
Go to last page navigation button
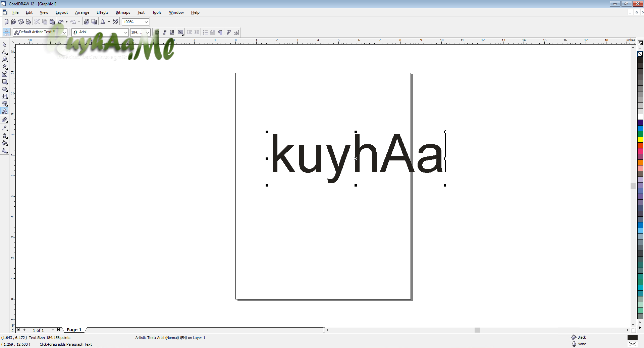[x=58, y=330]
